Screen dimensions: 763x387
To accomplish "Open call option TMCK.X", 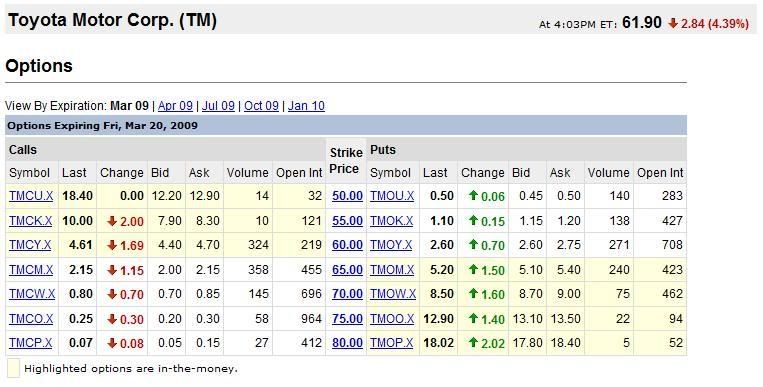I will point(31,221).
